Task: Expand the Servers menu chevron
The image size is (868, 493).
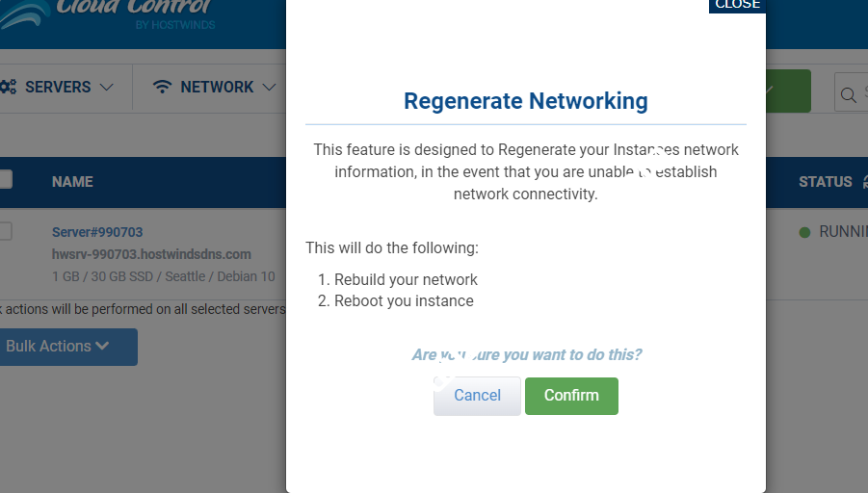Action: tap(106, 87)
